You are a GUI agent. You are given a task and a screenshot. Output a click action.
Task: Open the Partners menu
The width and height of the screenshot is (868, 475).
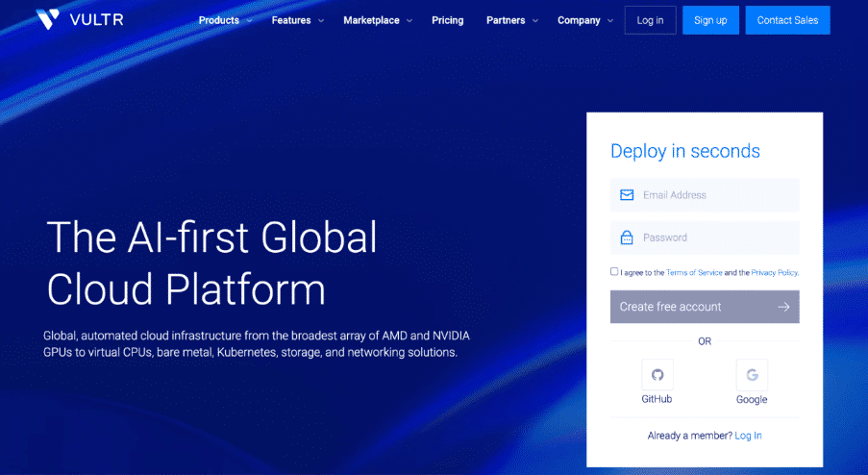tap(506, 20)
